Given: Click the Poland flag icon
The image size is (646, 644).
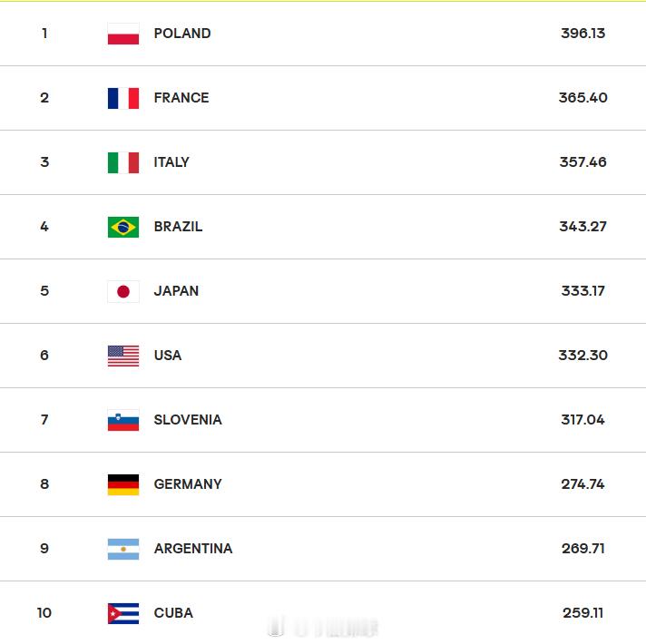Looking at the screenshot, I should tap(123, 34).
